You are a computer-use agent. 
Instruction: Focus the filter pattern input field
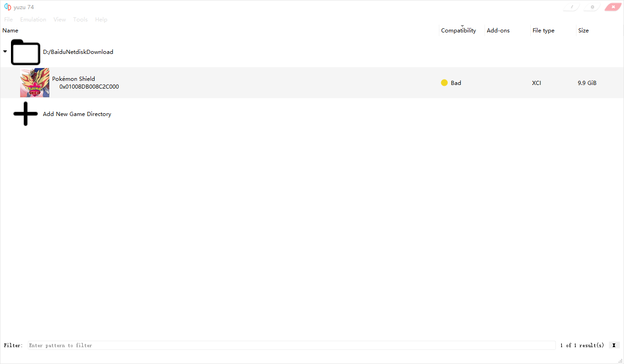click(292, 345)
